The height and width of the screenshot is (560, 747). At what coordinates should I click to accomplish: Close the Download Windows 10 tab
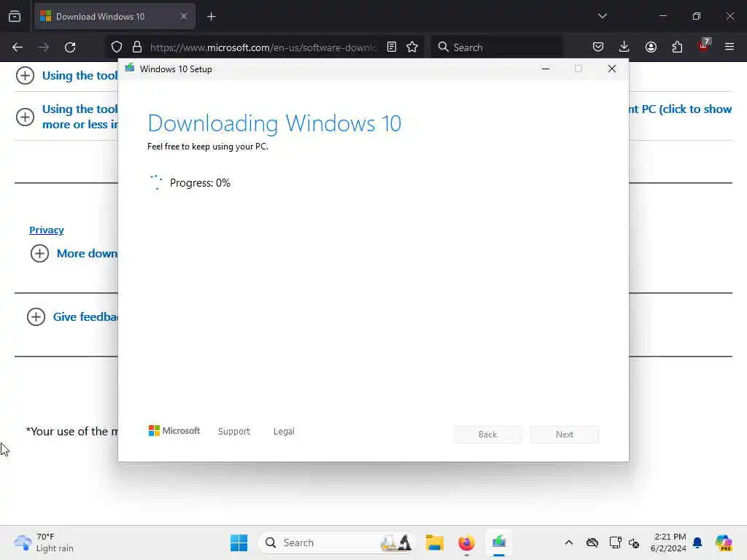coord(184,17)
